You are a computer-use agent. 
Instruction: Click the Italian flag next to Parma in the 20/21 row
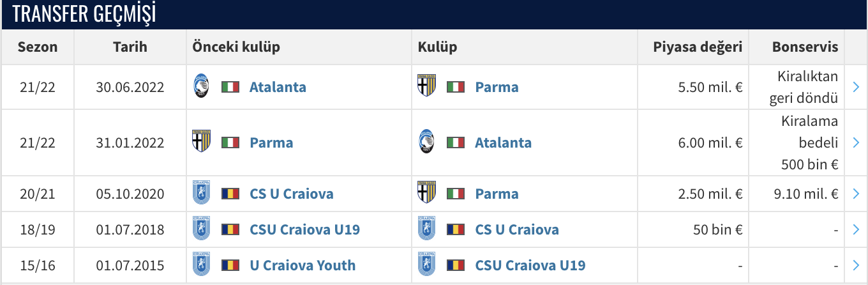click(x=456, y=193)
